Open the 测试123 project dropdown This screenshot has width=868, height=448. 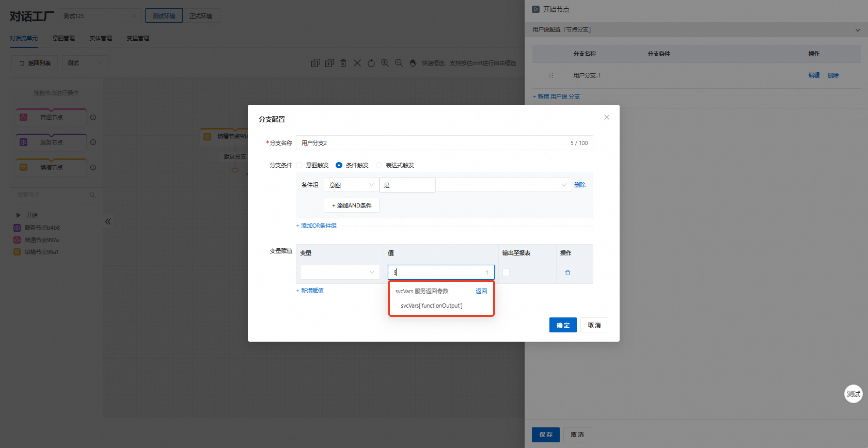click(99, 16)
